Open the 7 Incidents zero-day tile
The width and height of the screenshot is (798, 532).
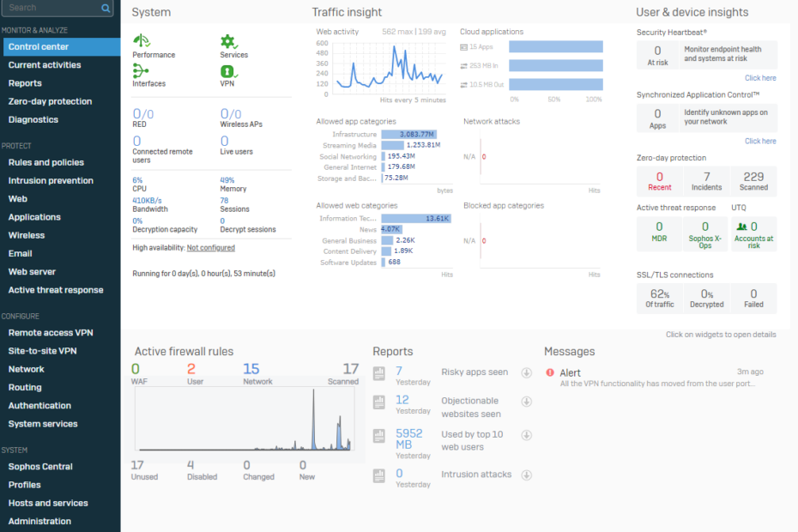pyautogui.click(x=706, y=181)
